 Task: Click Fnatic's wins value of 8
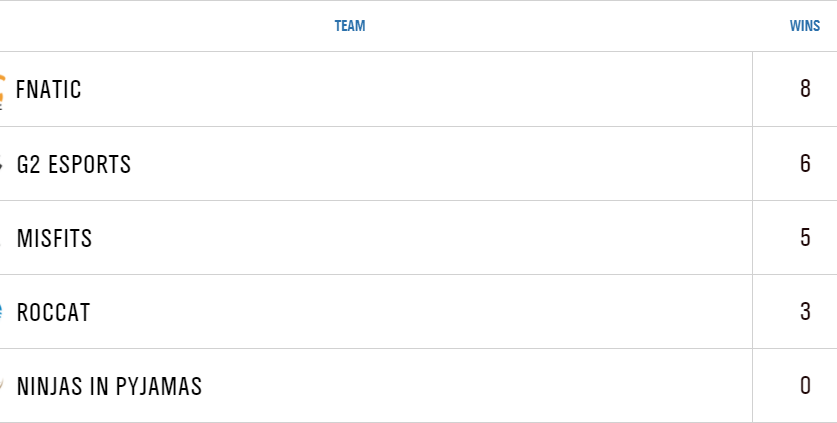click(805, 89)
